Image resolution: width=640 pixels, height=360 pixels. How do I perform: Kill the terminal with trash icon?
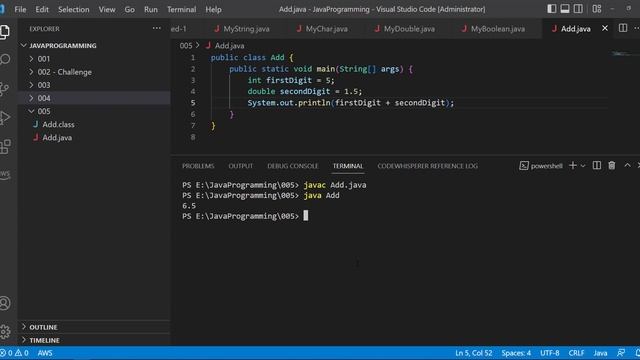(611, 165)
